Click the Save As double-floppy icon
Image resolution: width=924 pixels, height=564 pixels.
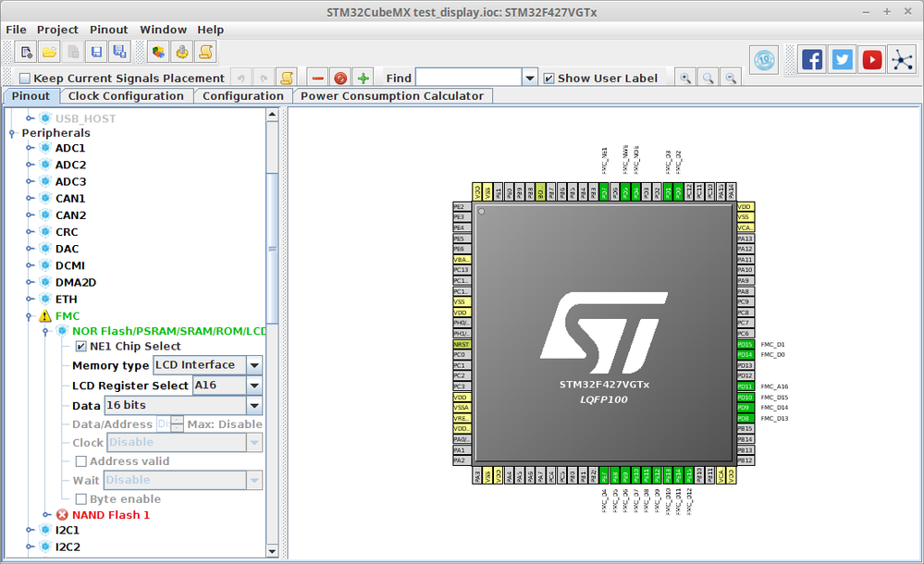tap(119, 53)
